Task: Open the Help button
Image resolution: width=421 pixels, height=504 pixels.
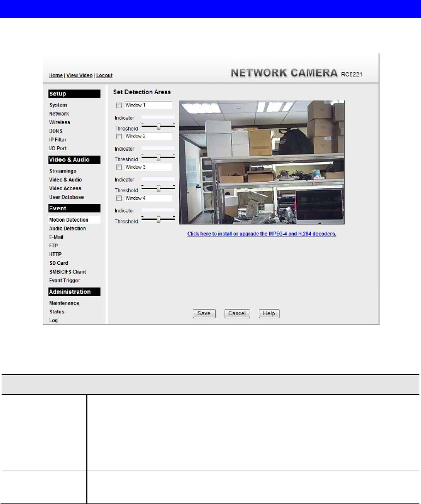Action: pyautogui.click(x=269, y=313)
